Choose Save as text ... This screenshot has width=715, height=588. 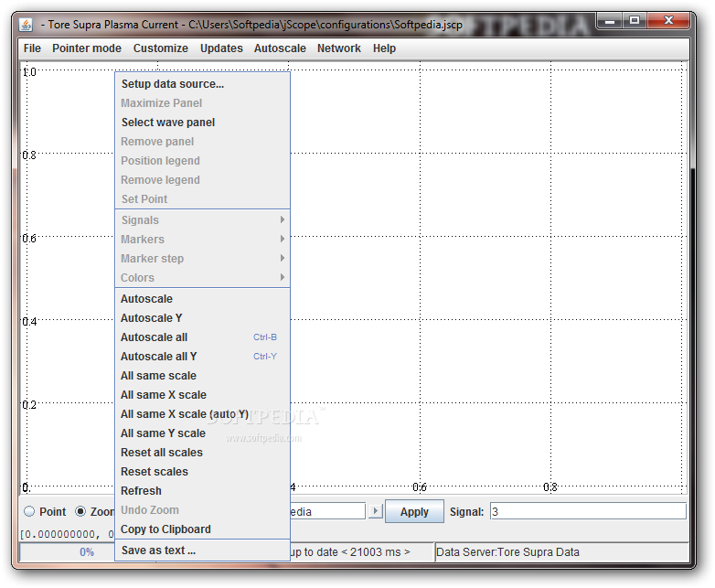tap(202, 551)
